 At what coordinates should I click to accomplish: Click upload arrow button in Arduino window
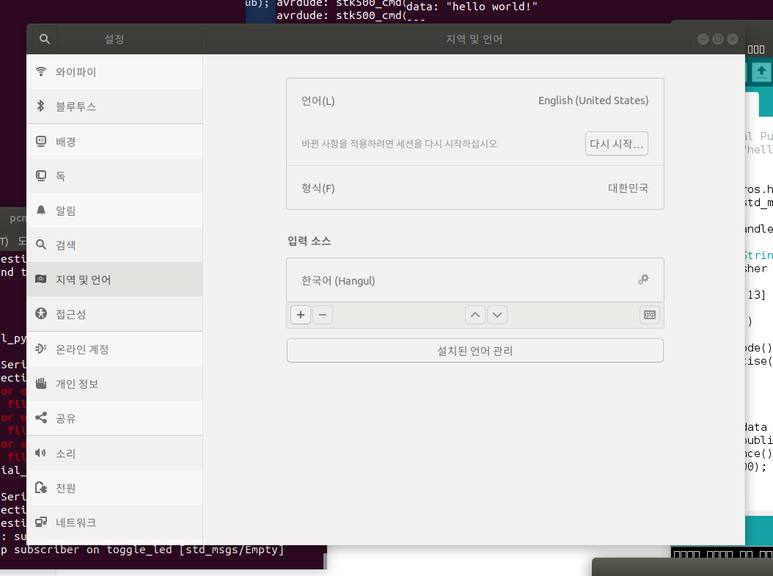click(x=761, y=72)
